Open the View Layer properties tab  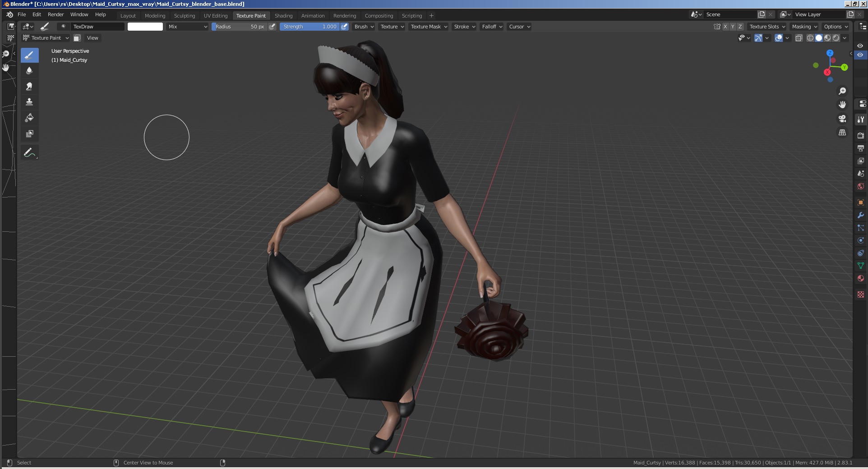pyautogui.click(x=861, y=161)
